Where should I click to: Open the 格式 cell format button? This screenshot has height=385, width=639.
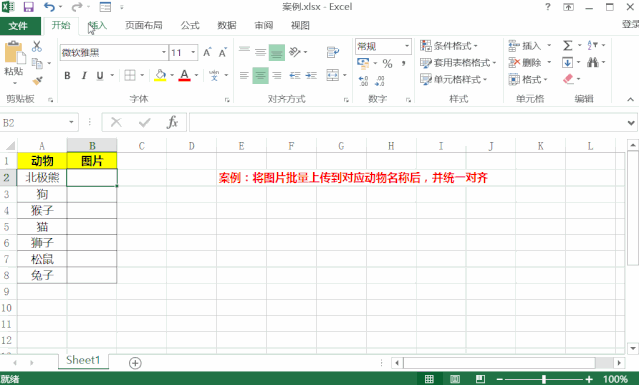pos(528,79)
